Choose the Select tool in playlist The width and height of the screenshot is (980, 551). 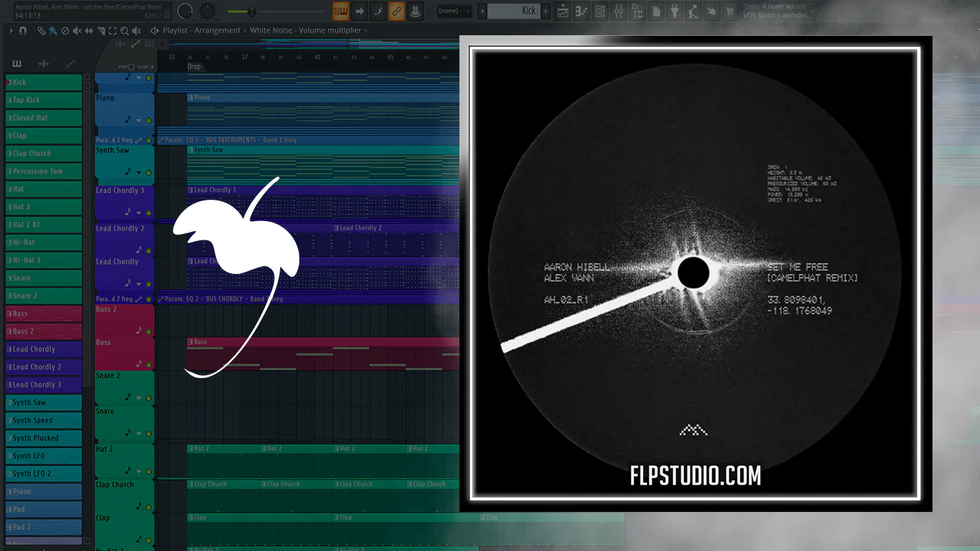113,31
